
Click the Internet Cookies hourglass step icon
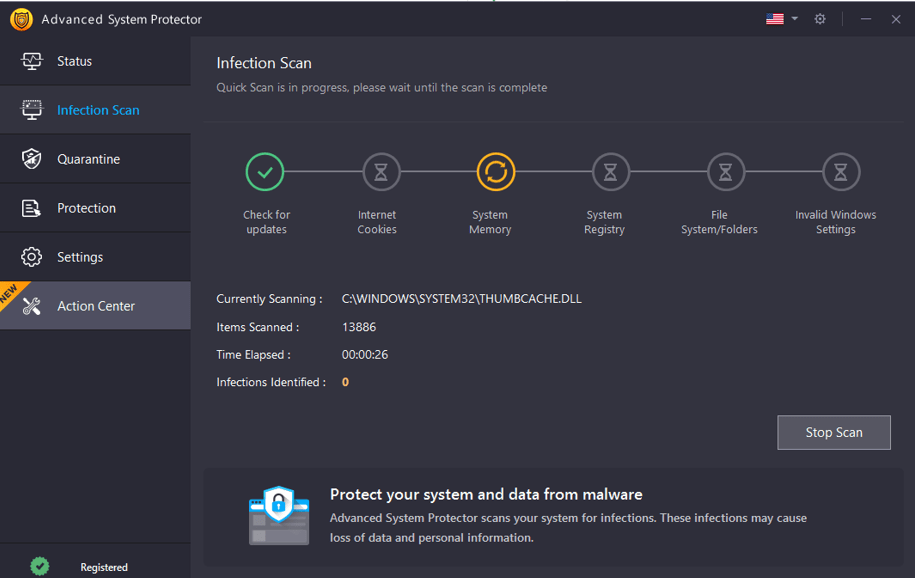point(380,172)
